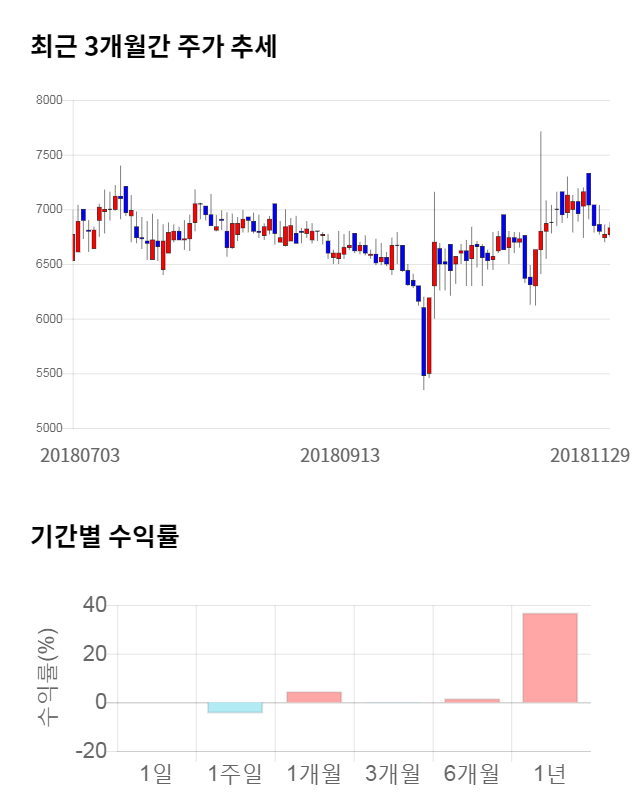Screen dimensions: 640x810
Task: Click the 기간별 수익률 section heading
Action: (104, 535)
